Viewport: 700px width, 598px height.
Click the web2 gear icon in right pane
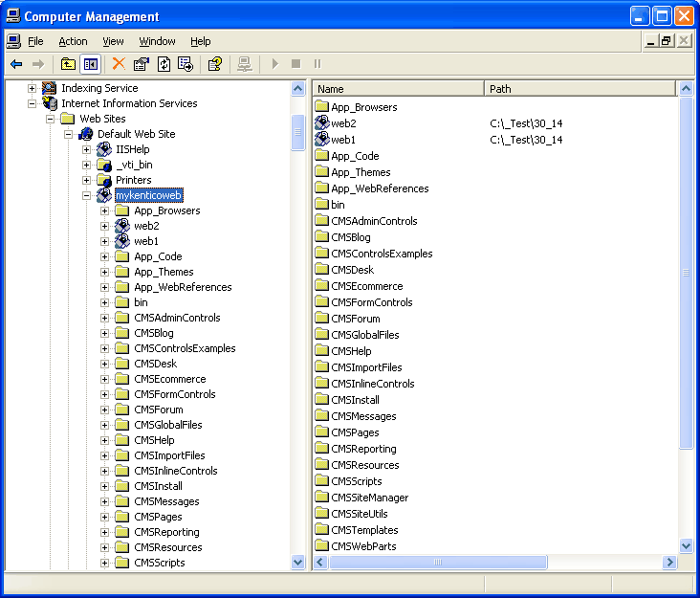point(322,122)
